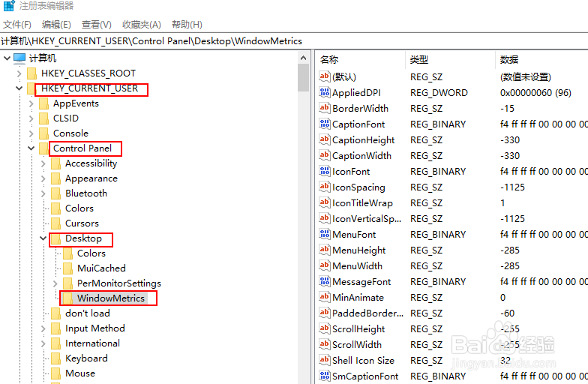This screenshot has width=588, height=384.
Task: Collapse the Control Panel node arrow
Action: tap(31, 148)
